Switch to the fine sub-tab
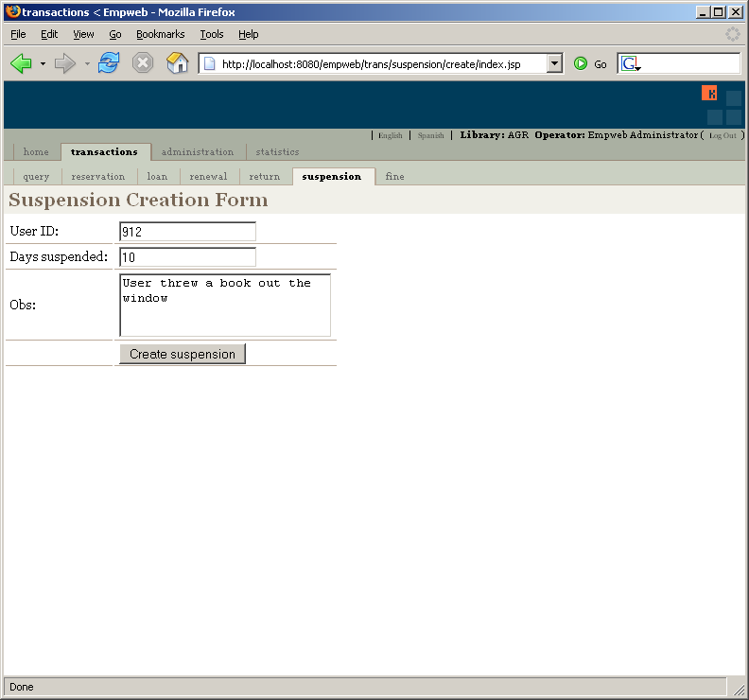Viewport: 749px width, 700px height. click(x=394, y=177)
